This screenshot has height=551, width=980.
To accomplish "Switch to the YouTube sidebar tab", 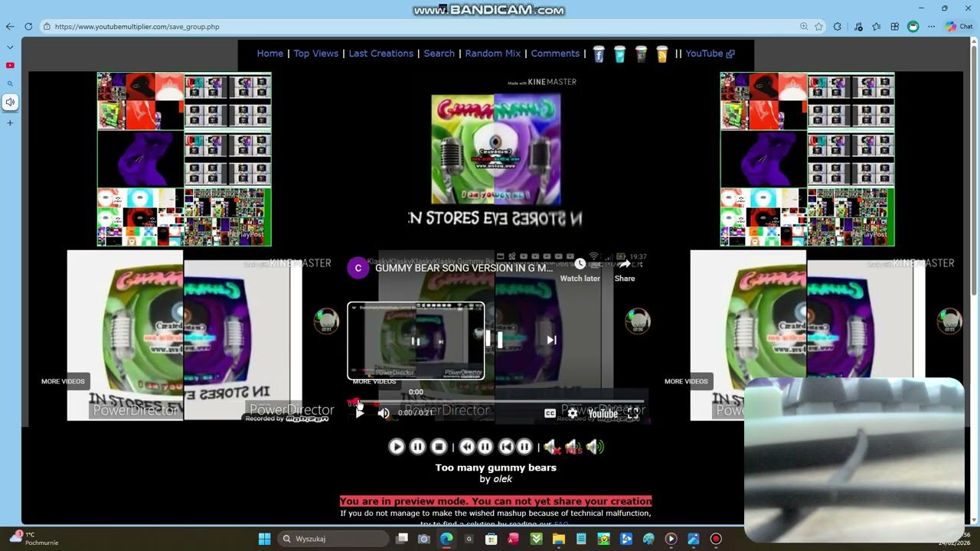I will click(x=10, y=66).
